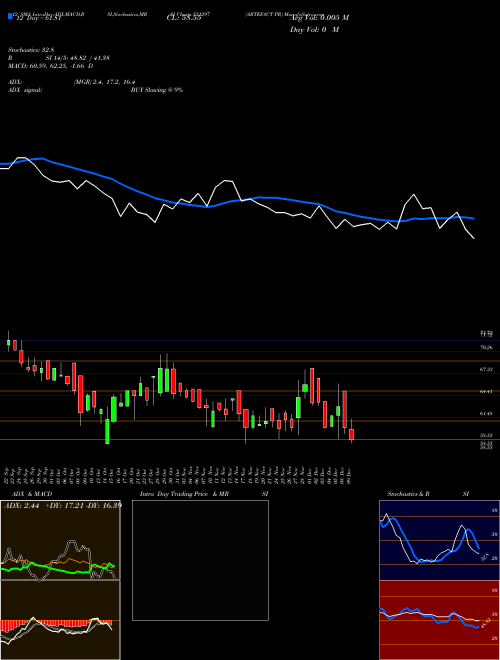Click the CL: 58.55 closing price label
Image resolution: width=500 pixels, height=660 pixels.
click(184, 18)
